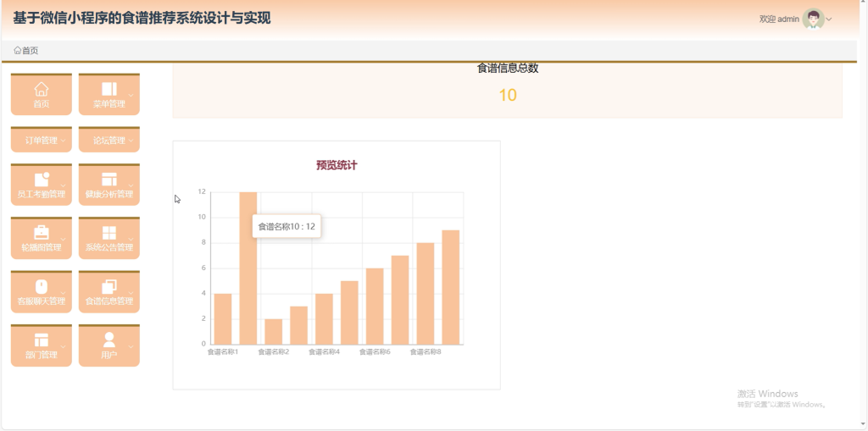
Task: Open the 部门管理 menu label
Action: pyautogui.click(x=42, y=355)
